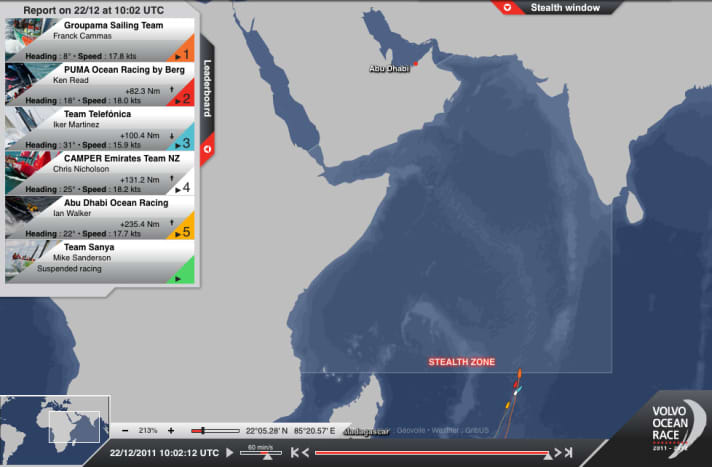
Task: Click skipper name Ken Read
Action: (70, 80)
